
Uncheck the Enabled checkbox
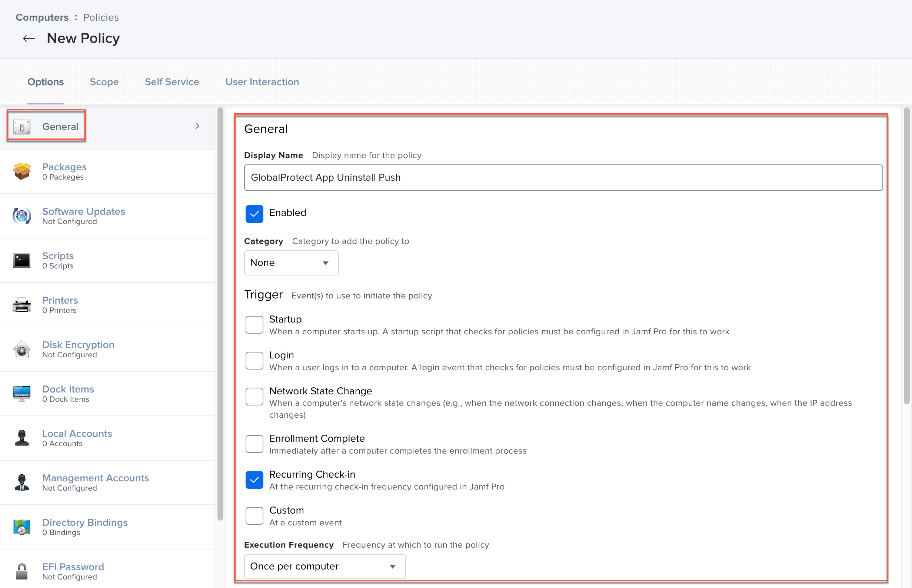point(254,213)
